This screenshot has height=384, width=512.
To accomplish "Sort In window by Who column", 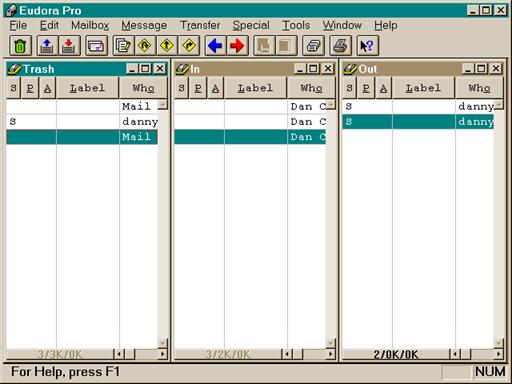I will pos(311,88).
